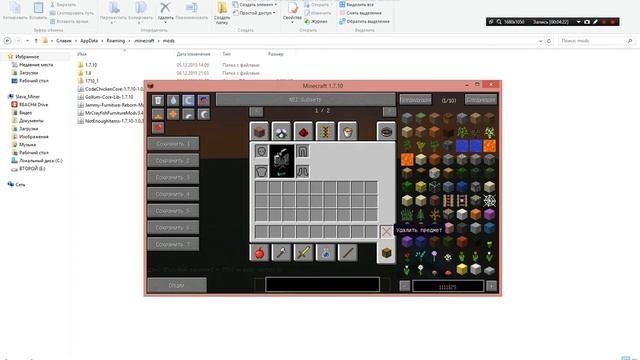The width and height of the screenshot is (640, 360).
Task: Go to Предыдущая item page
Action: pyautogui.click(x=415, y=100)
